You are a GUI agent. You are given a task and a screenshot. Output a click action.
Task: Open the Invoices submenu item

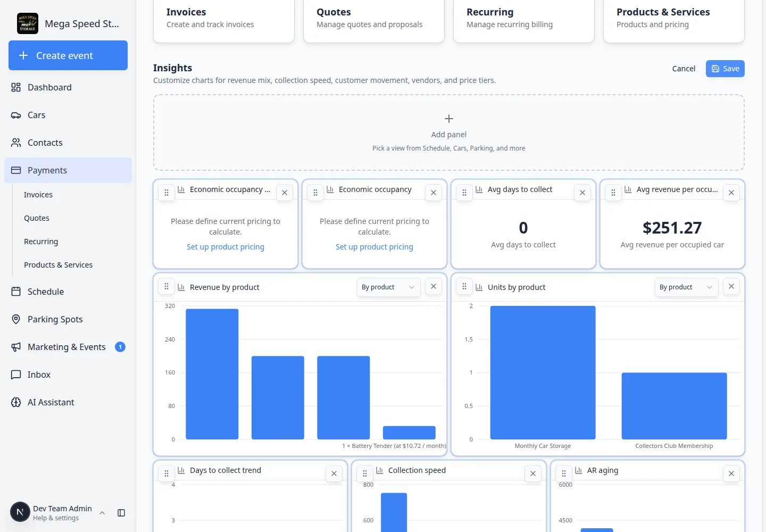(x=38, y=195)
